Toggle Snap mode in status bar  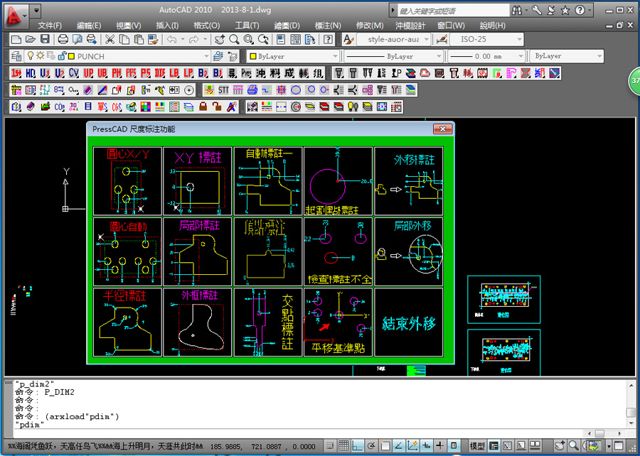click(x=330, y=445)
